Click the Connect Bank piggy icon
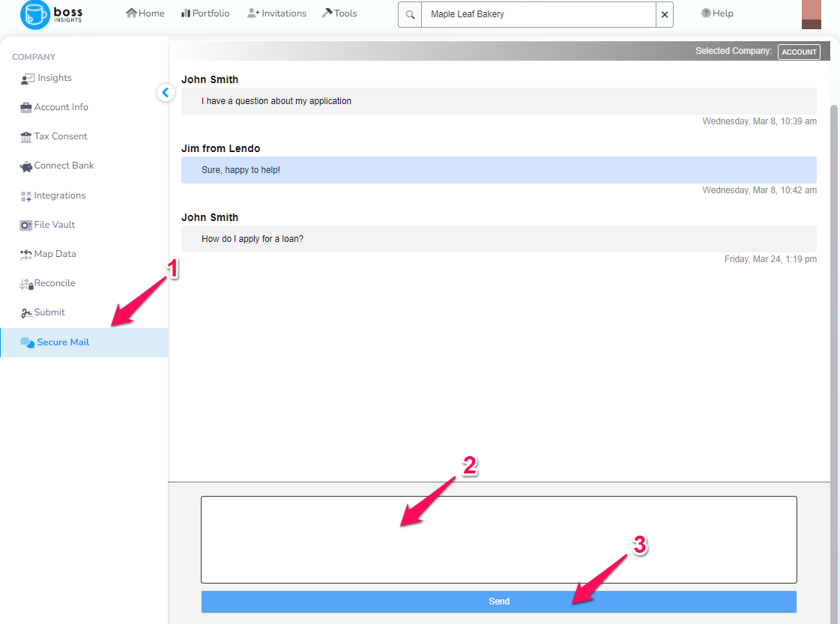This screenshot has height=624, width=840. [25, 166]
